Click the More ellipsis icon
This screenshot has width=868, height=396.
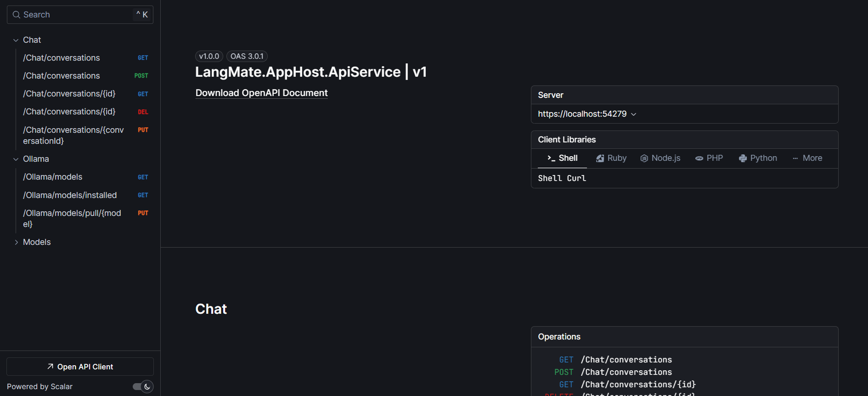[x=795, y=158]
